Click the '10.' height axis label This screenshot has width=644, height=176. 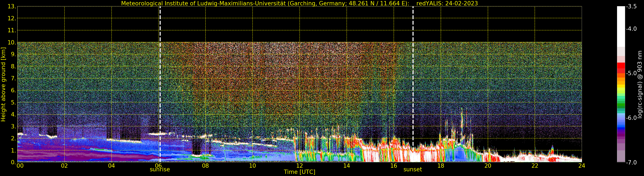coord(12,43)
